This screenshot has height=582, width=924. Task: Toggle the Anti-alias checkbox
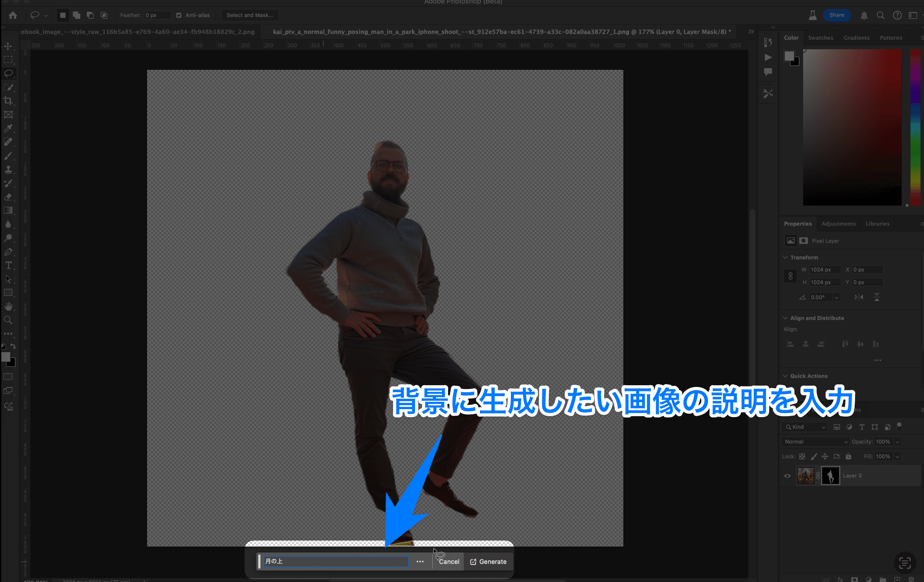179,15
